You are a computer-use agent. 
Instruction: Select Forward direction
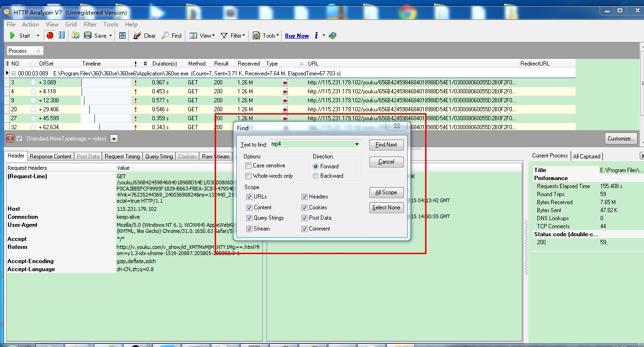pyautogui.click(x=316, y=166)
